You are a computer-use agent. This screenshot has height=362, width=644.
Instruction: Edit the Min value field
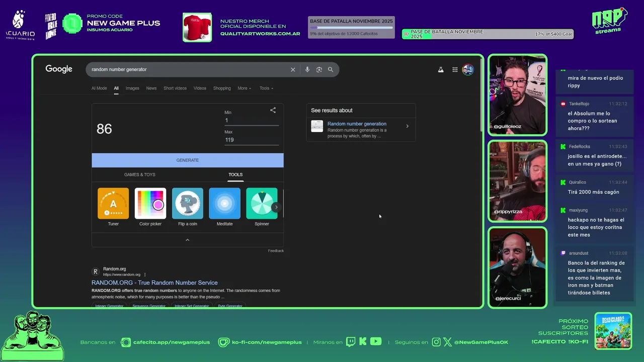[x=252, y=121]
